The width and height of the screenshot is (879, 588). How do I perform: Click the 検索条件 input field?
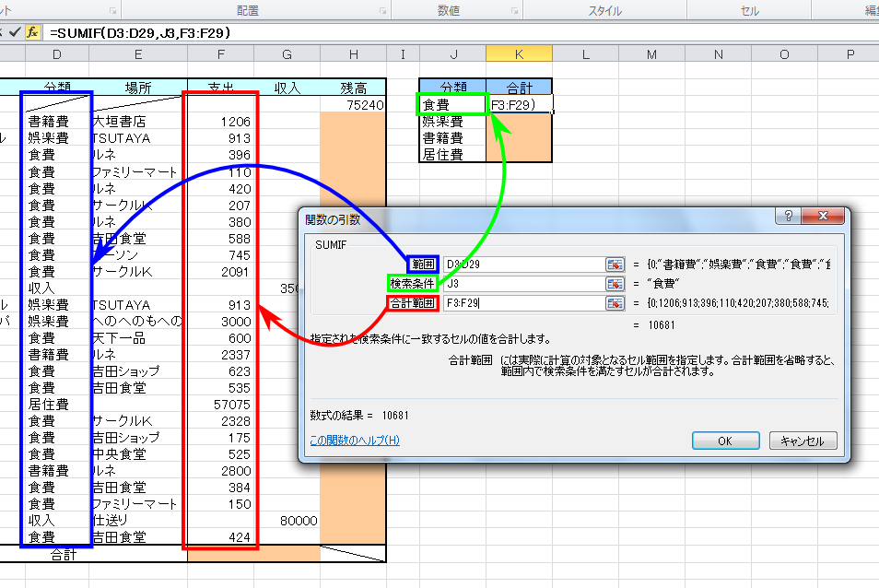(x=523, y=284)
